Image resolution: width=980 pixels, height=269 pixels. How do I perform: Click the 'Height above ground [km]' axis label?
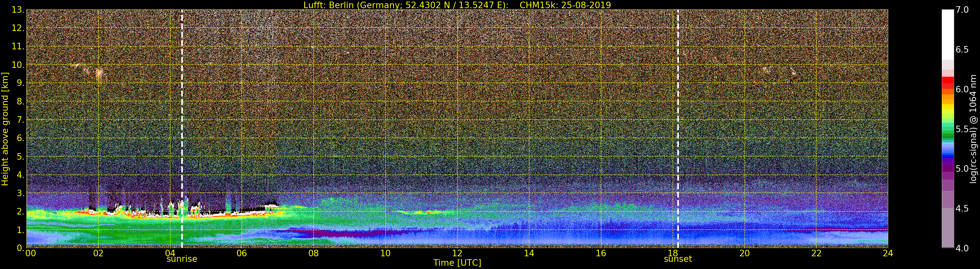click(5, 129)
